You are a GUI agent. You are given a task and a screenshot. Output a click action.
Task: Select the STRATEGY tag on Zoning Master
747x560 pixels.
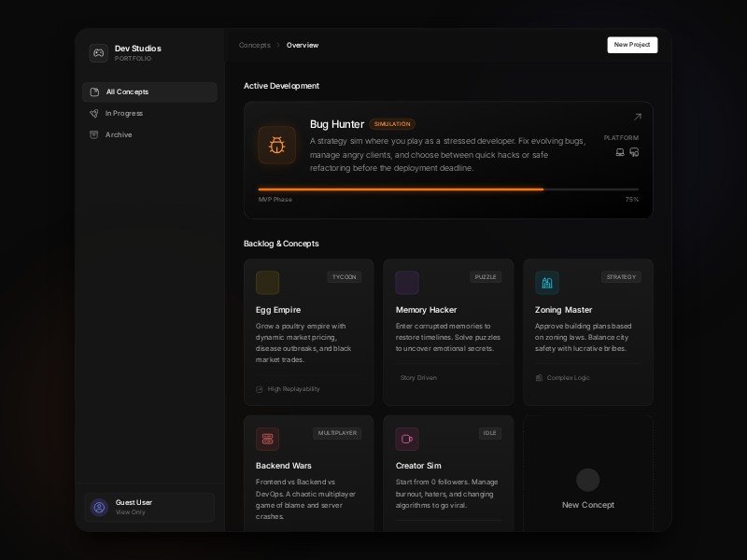(x=621, y=277)
